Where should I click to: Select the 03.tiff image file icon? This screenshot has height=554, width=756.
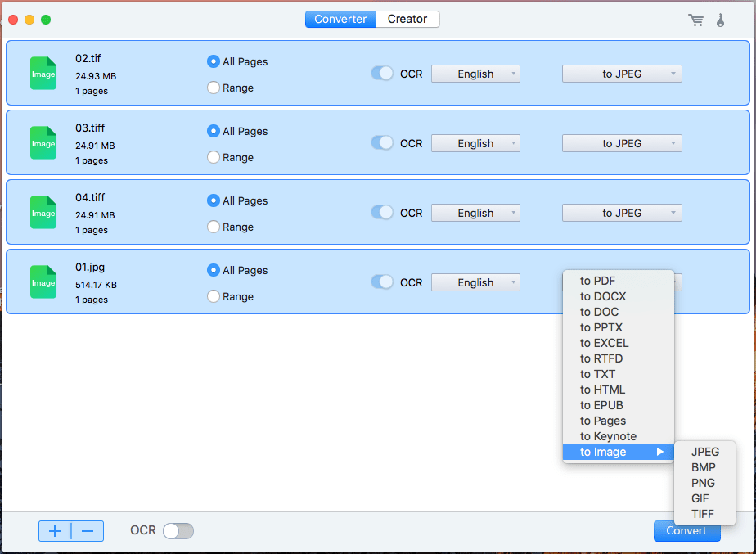pos(43,142)
